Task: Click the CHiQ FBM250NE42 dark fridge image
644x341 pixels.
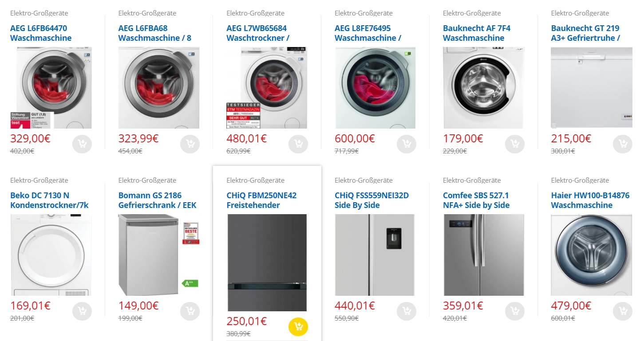Action: (267, 263)
